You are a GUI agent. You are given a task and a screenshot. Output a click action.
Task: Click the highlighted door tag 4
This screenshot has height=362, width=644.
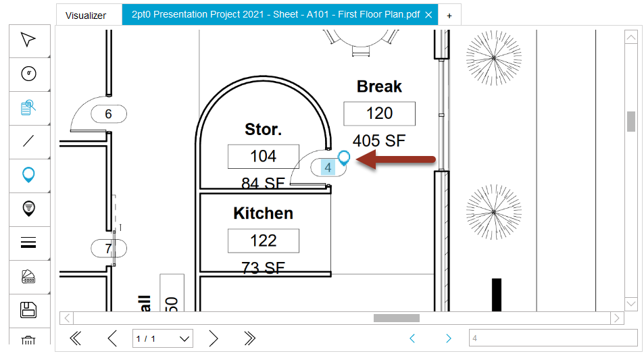pyautogui.click(x=328, y=167)
